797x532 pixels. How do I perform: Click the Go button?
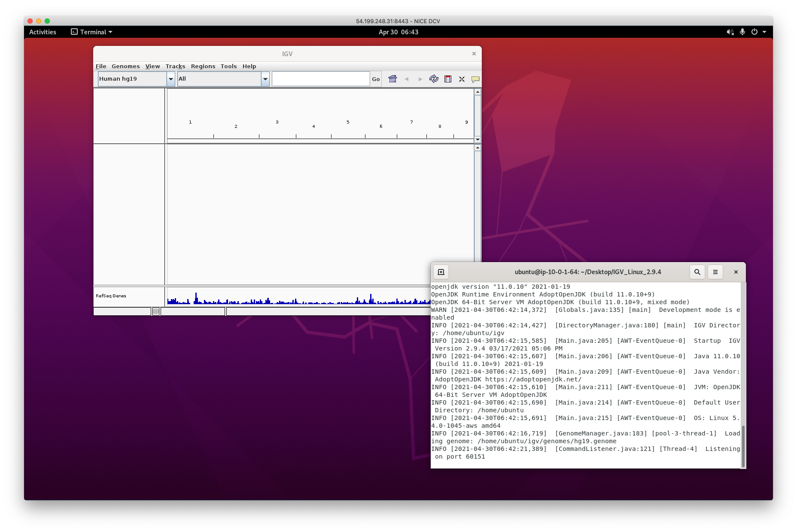375,79
